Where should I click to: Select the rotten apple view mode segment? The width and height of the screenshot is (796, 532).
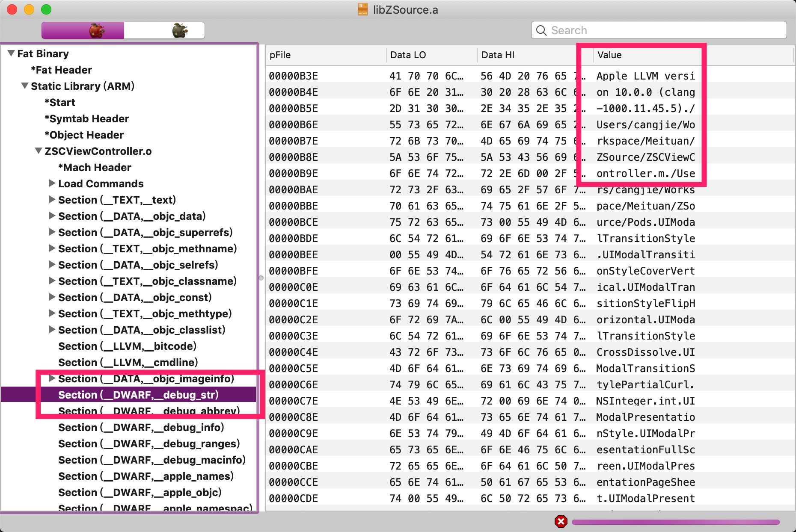click(x=164, y=30)
